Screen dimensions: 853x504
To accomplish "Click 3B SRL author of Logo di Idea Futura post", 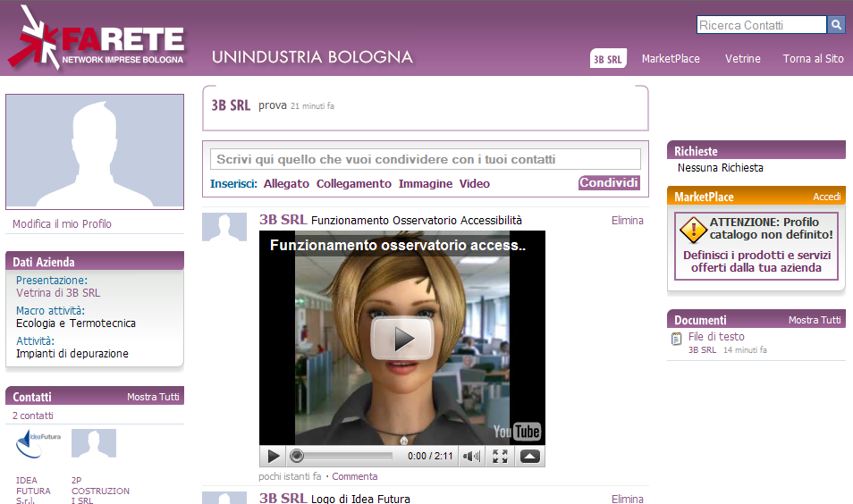I will [x=283, y=498].
